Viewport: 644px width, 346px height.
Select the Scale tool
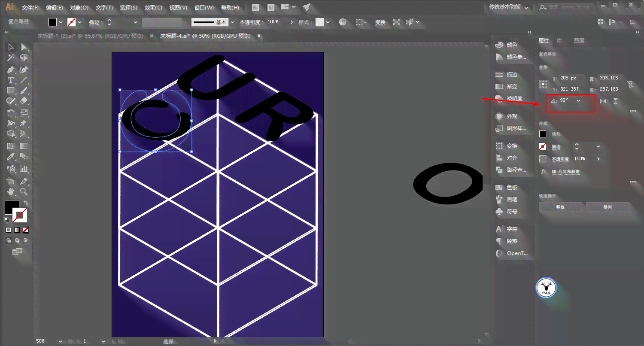pyautogui.click(x=24, y=113)
